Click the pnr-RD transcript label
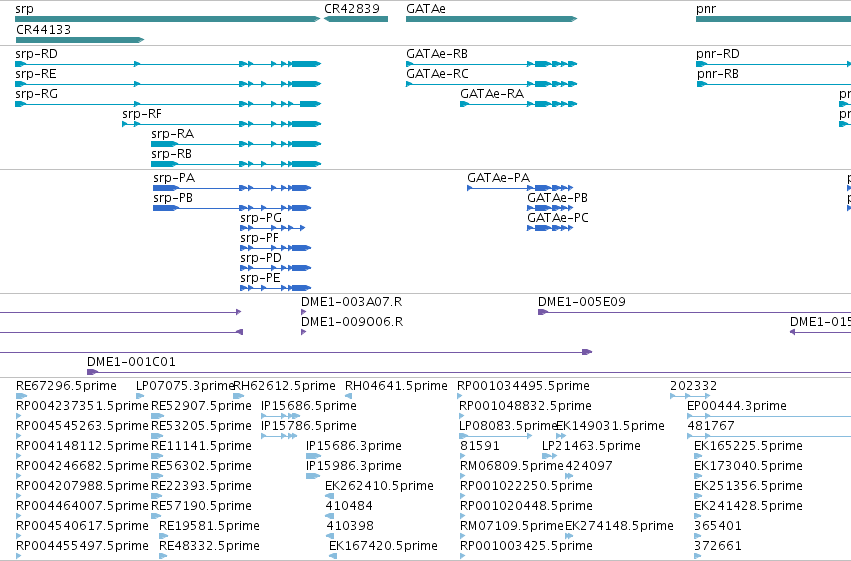The image size is (851, 561). pyautogui.click(x=717, y=54)
